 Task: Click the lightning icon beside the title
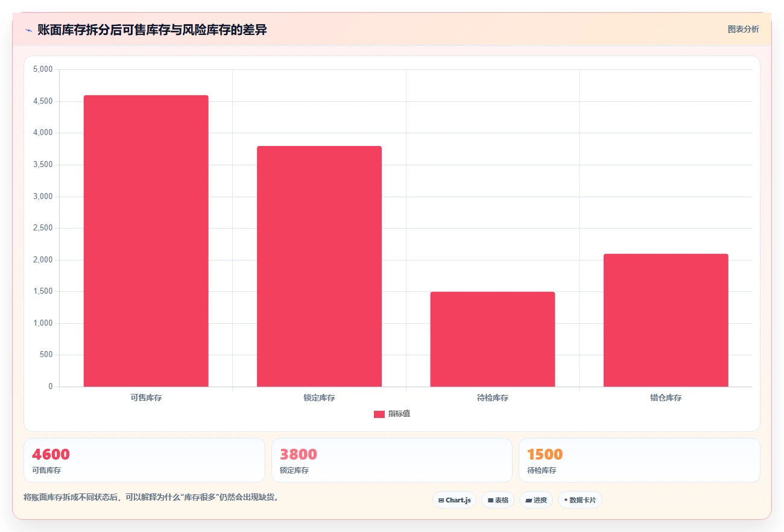pyautogui.click(x=28, y=30)
